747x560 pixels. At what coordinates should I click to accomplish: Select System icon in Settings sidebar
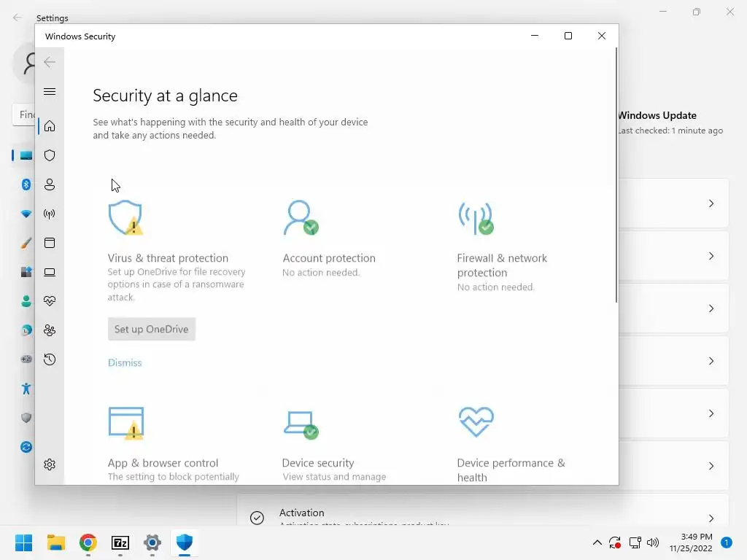(26, 155)
